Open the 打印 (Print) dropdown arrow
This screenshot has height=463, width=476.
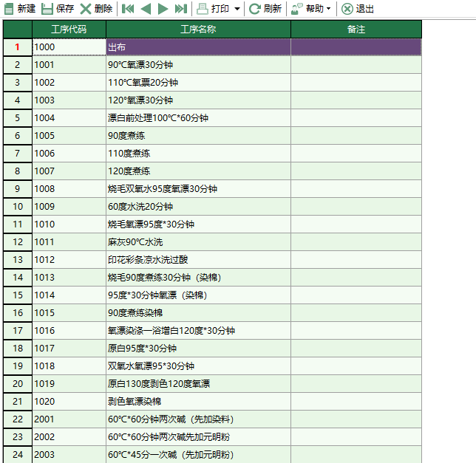(x=237, y=9)
